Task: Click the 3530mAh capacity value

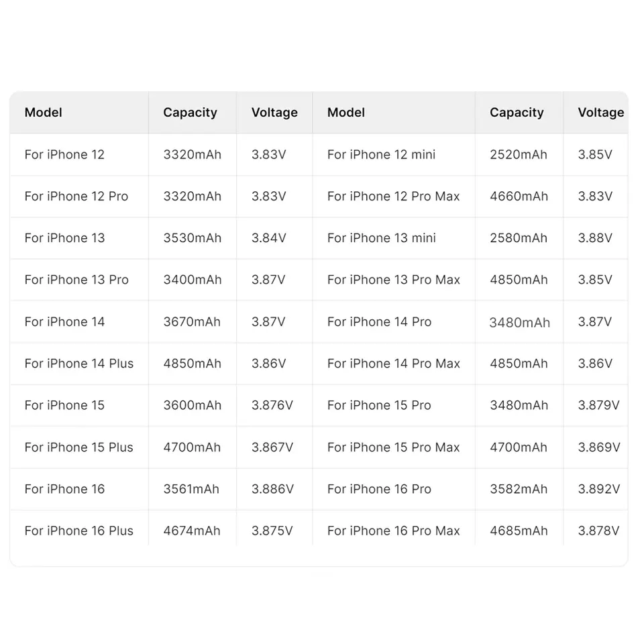Action: 192,238
